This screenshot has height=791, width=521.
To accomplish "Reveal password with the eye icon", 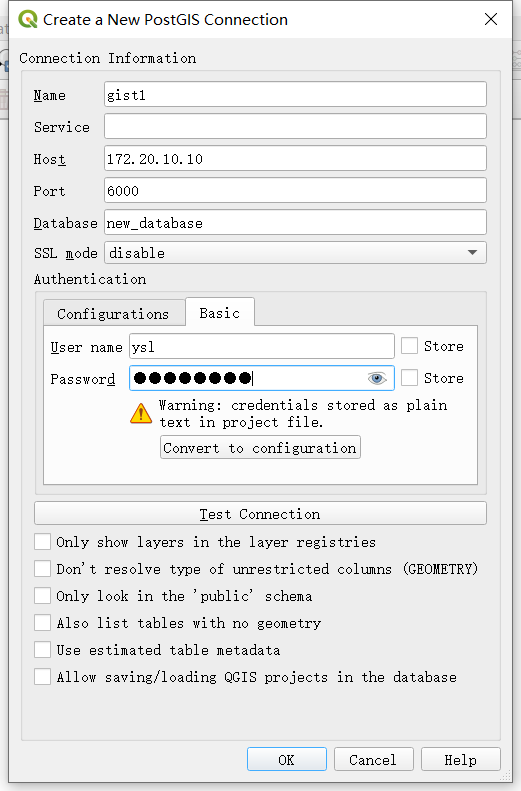I will [377, 378].
